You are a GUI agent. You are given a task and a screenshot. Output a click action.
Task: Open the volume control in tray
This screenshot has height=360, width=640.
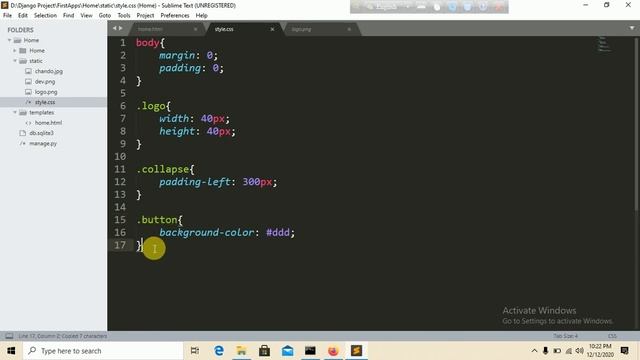click(x=580, y=351)
